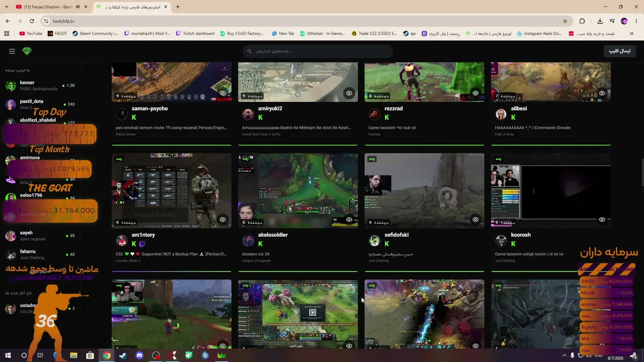Open the Chrome three-dot menu
The image size is (644, 362).
point(636,21)
